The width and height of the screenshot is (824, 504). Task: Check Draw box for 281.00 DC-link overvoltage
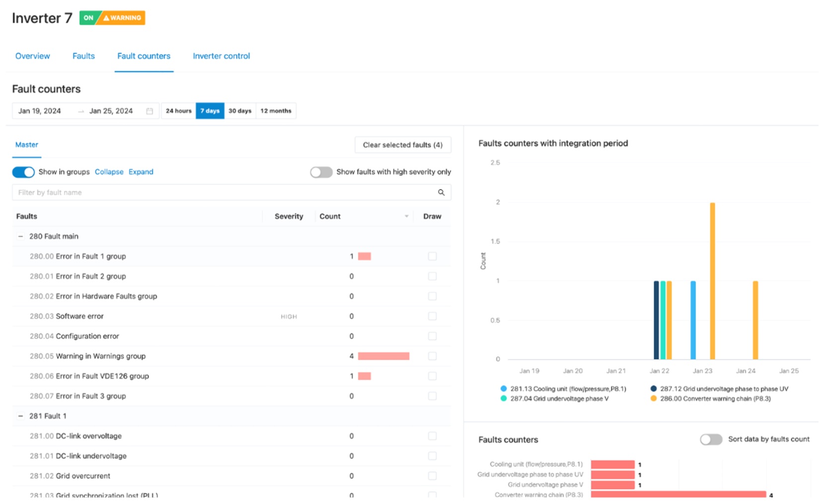[432, 436]
